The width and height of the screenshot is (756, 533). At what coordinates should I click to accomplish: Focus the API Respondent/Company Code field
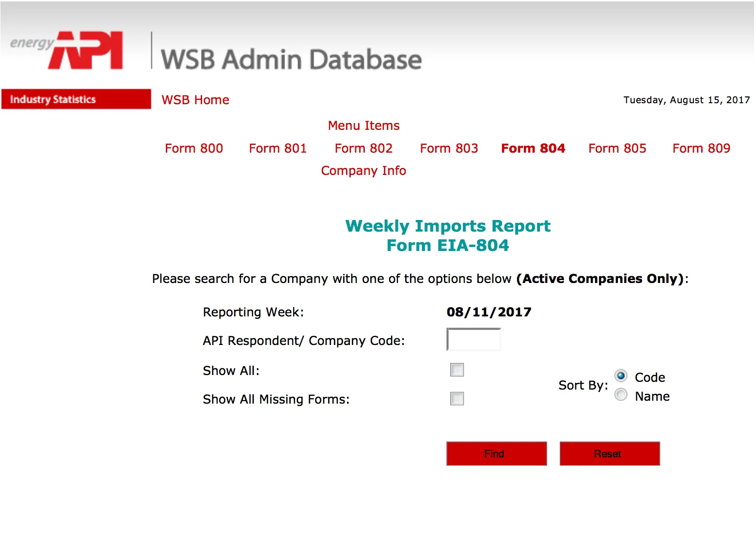(x=473, y=340)
